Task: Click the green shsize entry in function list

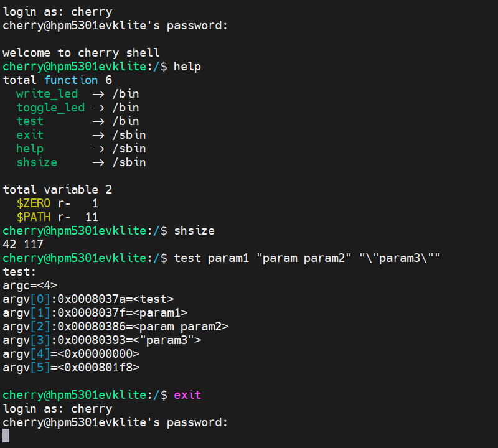Action: (x=37, y=162)
